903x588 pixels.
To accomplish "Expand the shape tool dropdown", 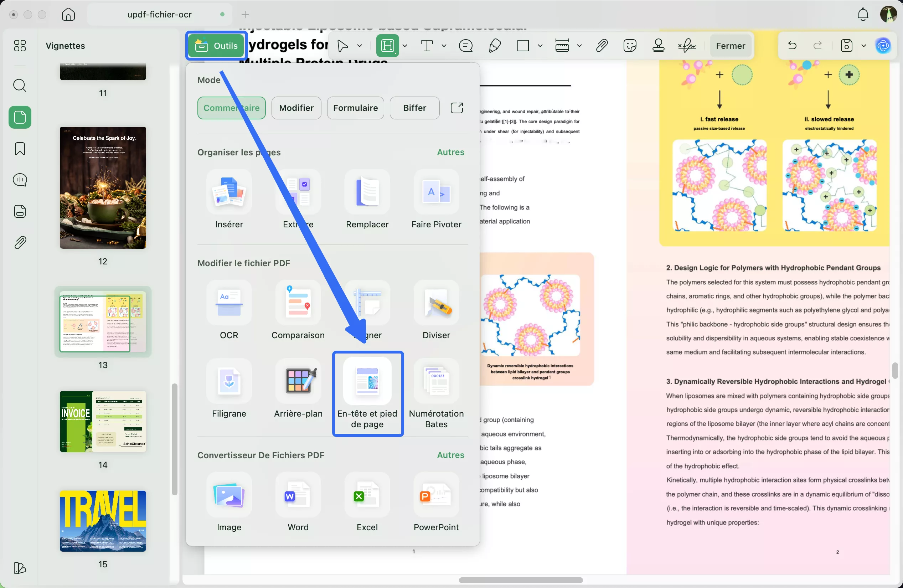I will (540, 46).
